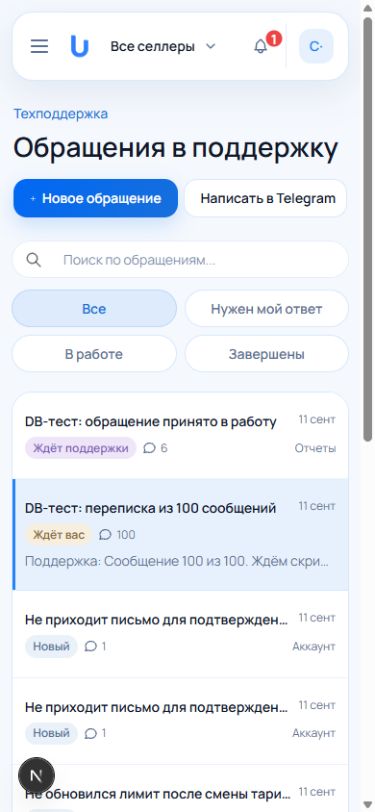The width and height of the screenshot is (375, 812).
Task: Click the 'Ждёт вас' status badge
Action: click(x=59, y=534)
